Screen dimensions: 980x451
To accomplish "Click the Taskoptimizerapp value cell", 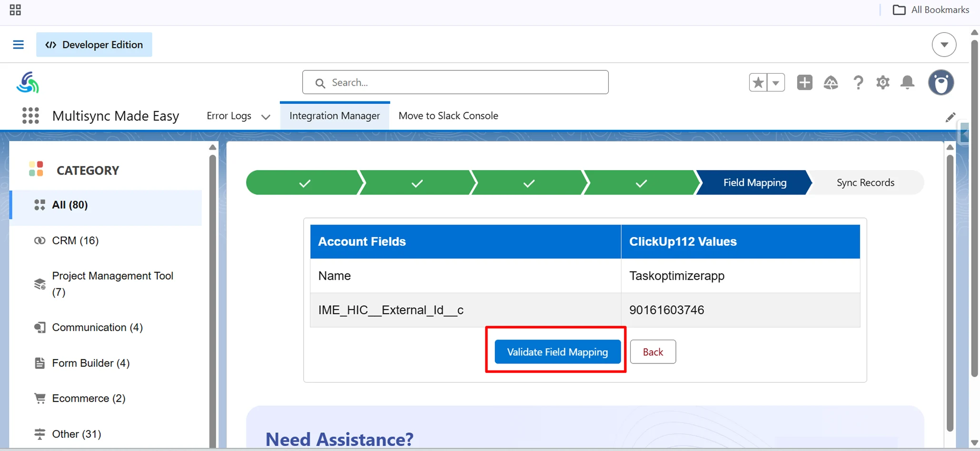I will point(741,276).
